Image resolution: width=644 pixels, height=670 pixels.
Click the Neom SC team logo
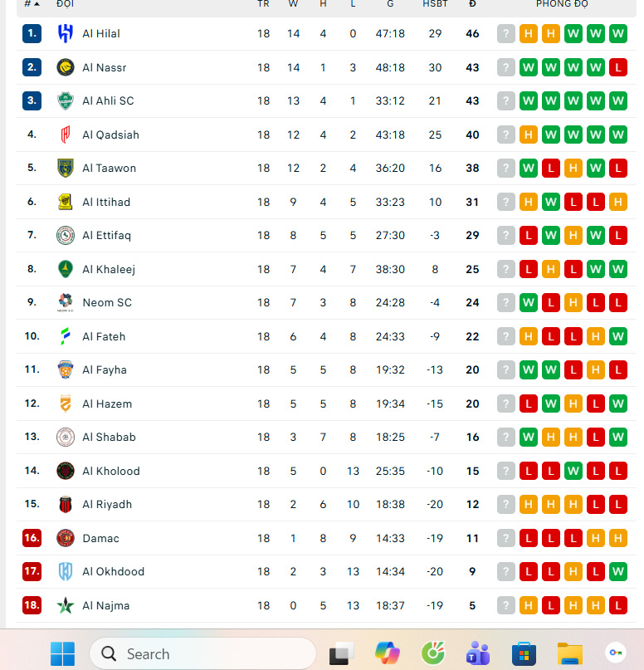pyautogui.click(x=65, y=302)
